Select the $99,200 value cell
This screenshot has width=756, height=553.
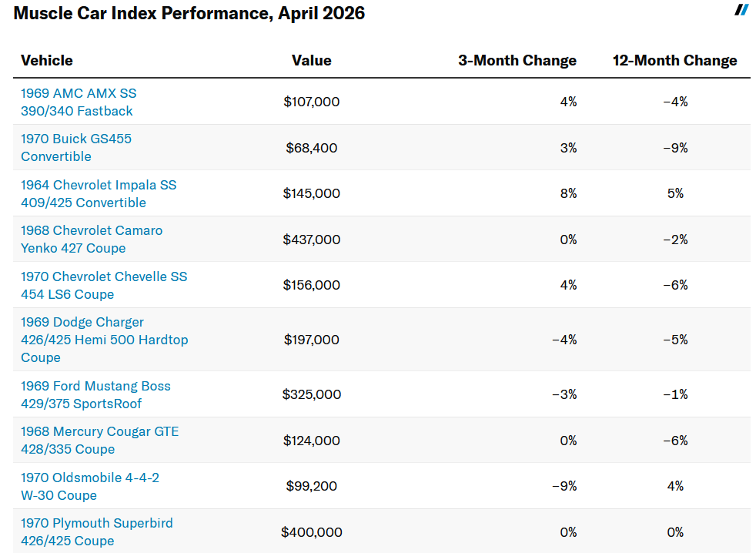[x=311, y=486]
